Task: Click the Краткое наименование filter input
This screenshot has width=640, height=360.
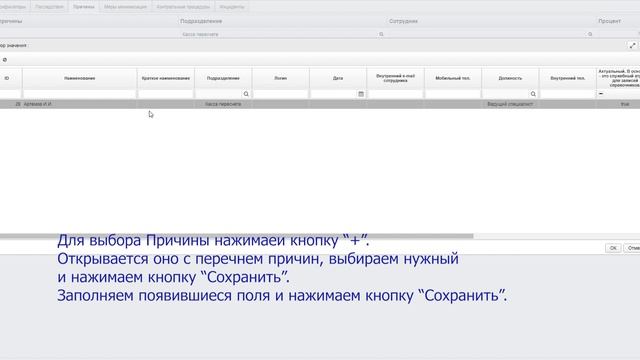Action: [166, 94]
